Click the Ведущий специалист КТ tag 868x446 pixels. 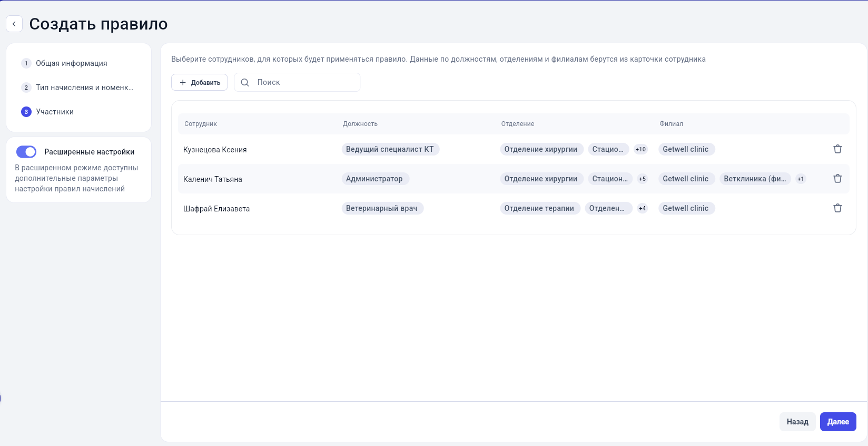coord(390,149)
